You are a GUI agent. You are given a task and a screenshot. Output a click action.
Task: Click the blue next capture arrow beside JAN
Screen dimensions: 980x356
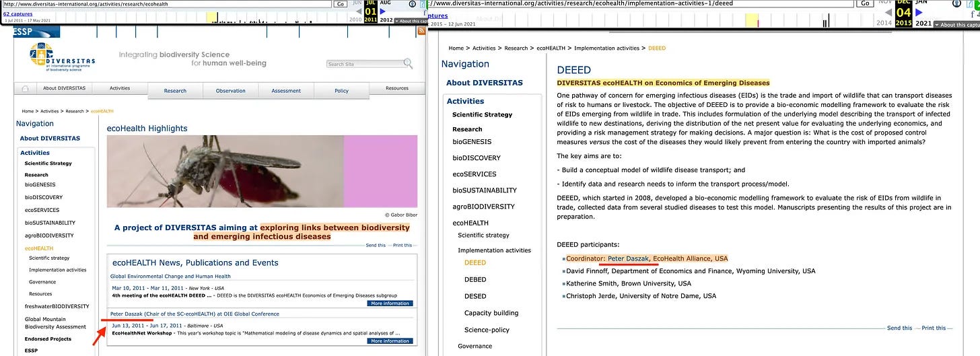click(x=919, y=12)
